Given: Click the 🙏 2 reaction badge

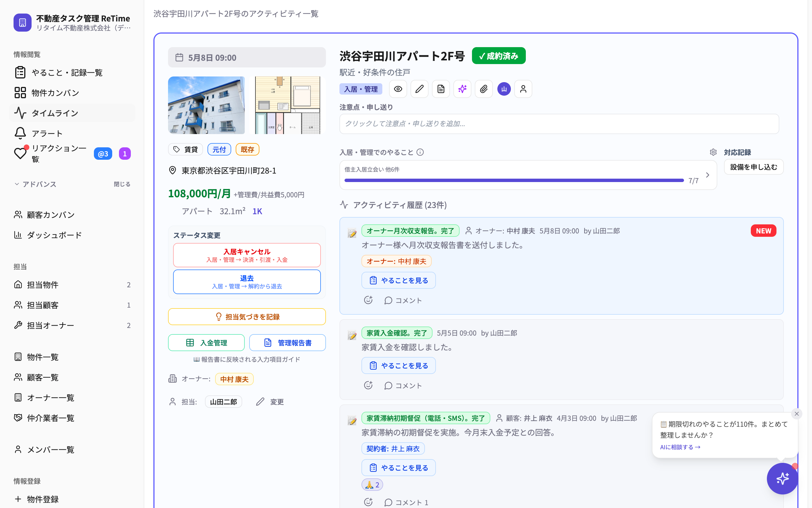Looking at the screenshot, I should click(372, 485).
